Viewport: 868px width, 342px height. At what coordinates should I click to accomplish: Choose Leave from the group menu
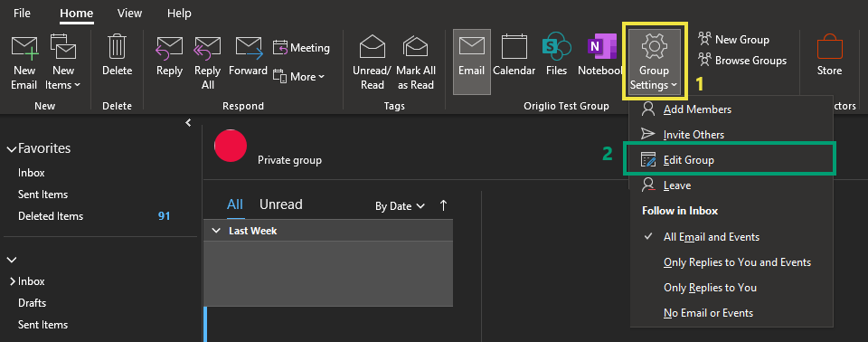pos(731,185)
